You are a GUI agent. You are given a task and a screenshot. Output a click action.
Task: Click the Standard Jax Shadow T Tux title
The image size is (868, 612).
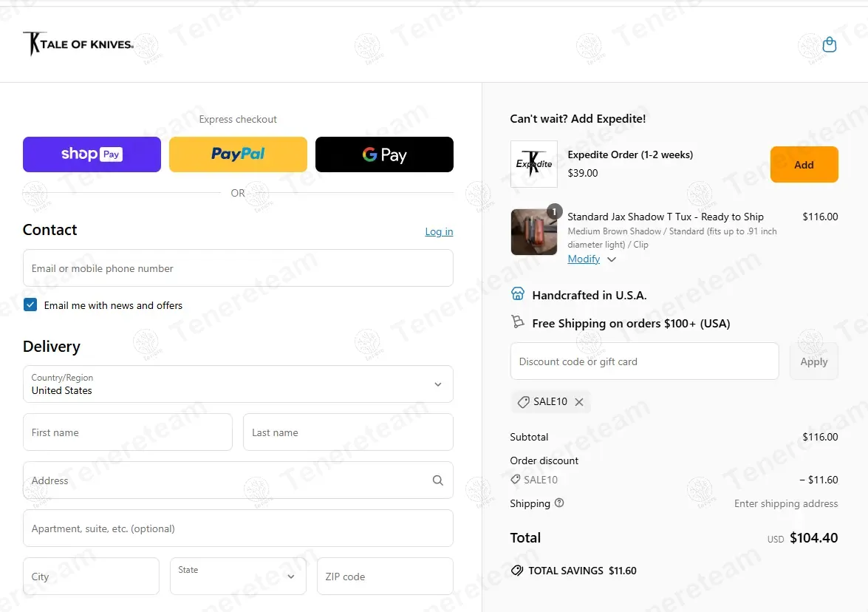pyautogui.click(x=666, y=217)
